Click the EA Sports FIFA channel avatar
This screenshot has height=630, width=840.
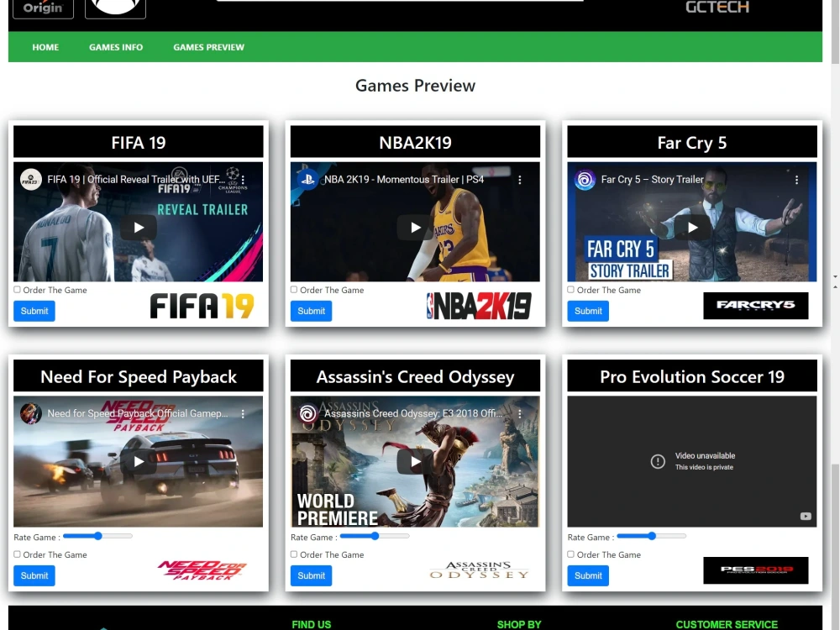(x=31, y=180)
